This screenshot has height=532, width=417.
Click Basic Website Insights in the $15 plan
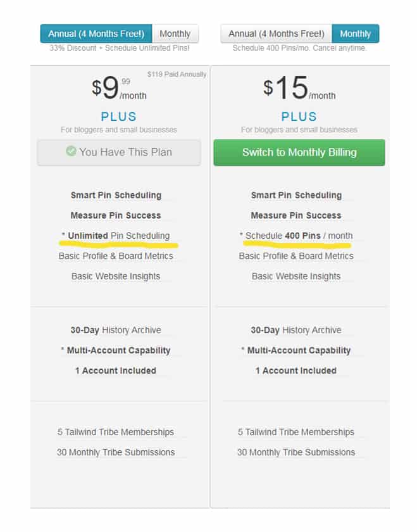point(296,276)
